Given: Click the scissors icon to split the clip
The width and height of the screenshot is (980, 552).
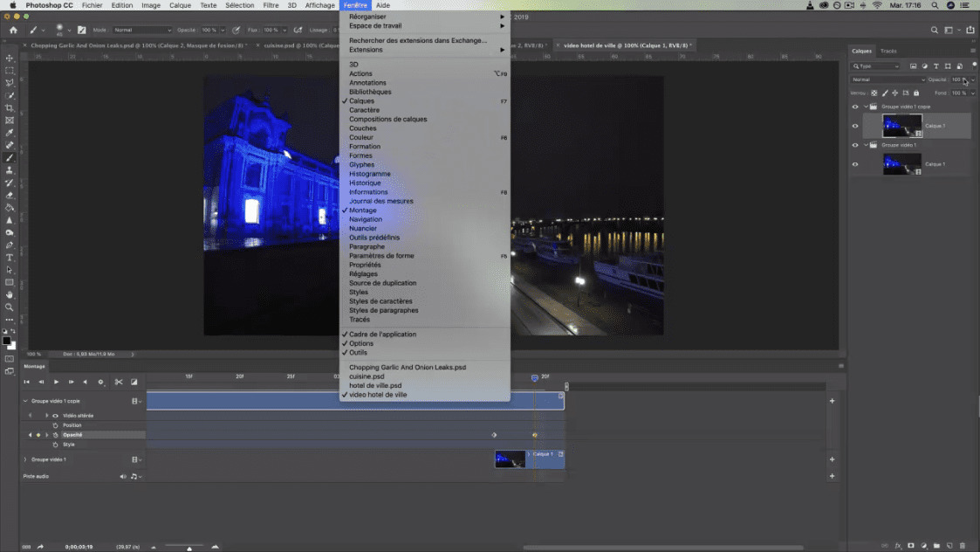Looking at the screenshot, I should point(119,382).
